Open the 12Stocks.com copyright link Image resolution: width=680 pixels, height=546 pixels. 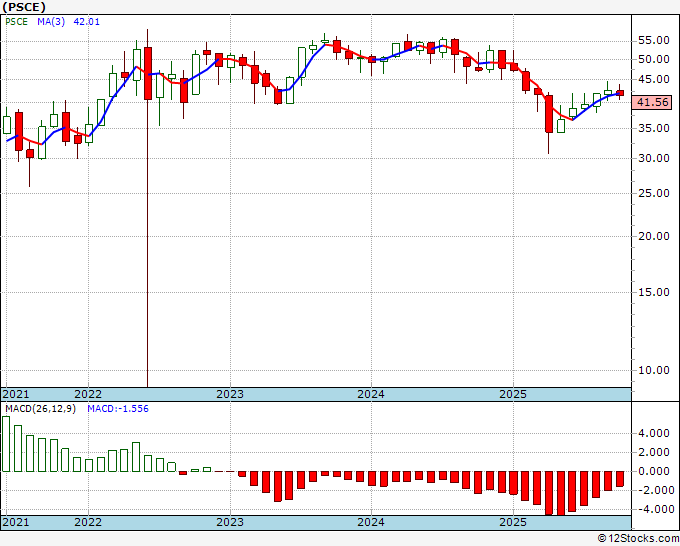tap(638, 539)
